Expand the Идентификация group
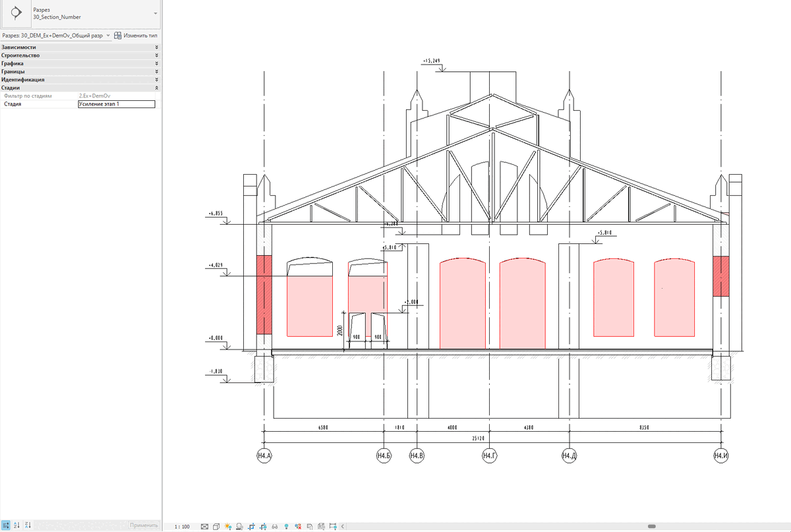Viewport: 791px width, 532px height. (x=80, y=79)
